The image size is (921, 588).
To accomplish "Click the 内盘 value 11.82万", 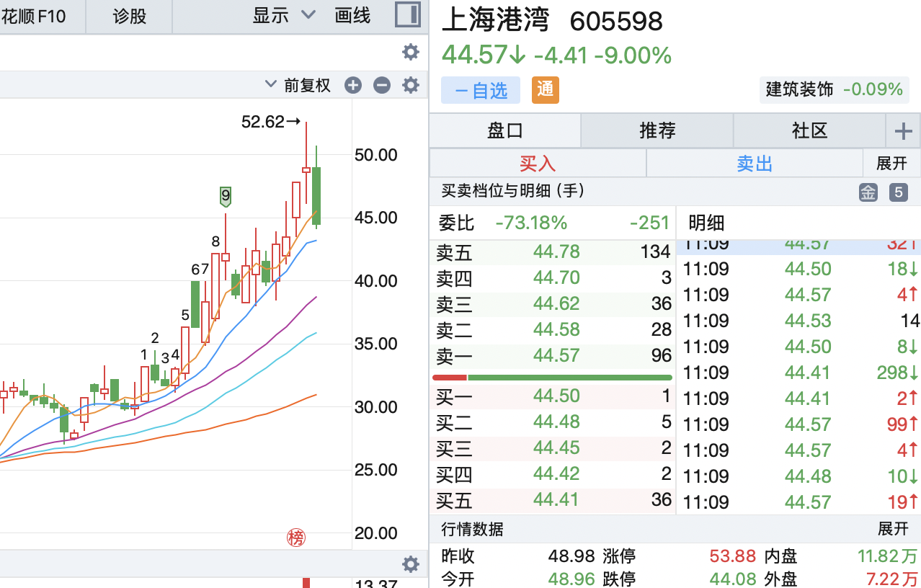I will pos(887,556).
